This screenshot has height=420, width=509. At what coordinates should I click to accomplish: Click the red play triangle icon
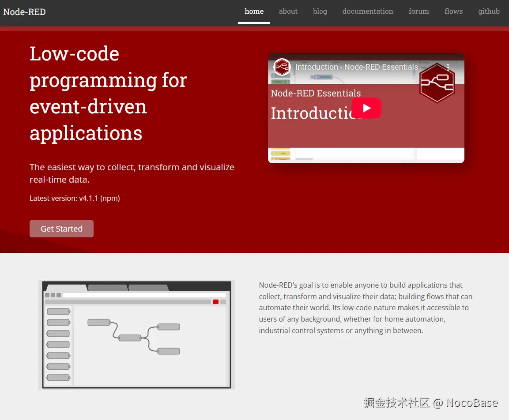pyautogui.click(x=367, y=108)
